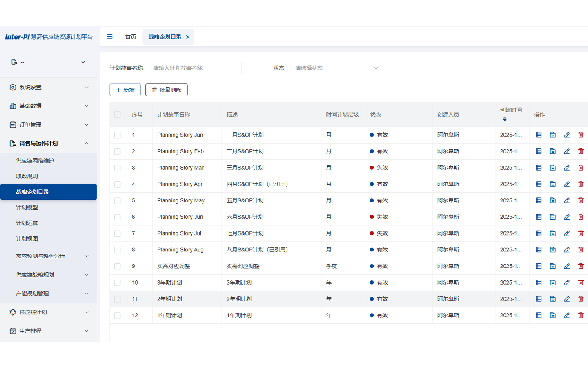Check the checkbox on the 2年期计划 row
Viewport: 588px width, 368px height.
coord(117,298)
